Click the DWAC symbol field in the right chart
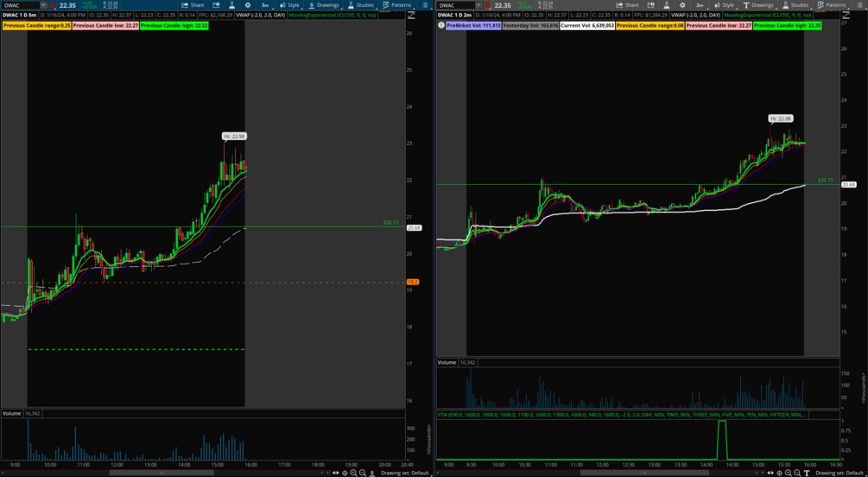Image resolution: width=868 pixels, height=477 pixels. [455, 5]
